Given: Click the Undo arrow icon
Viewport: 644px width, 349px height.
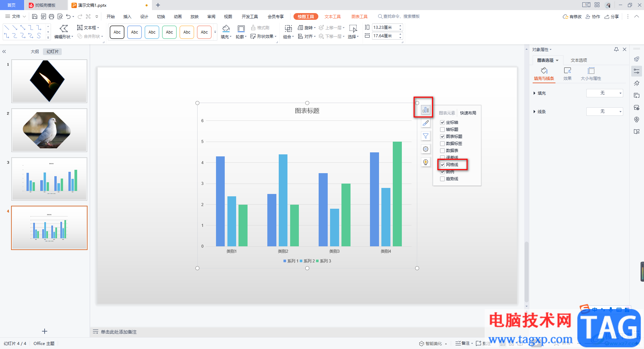Looking at the screenshot, I should click(x=68, y=16).
